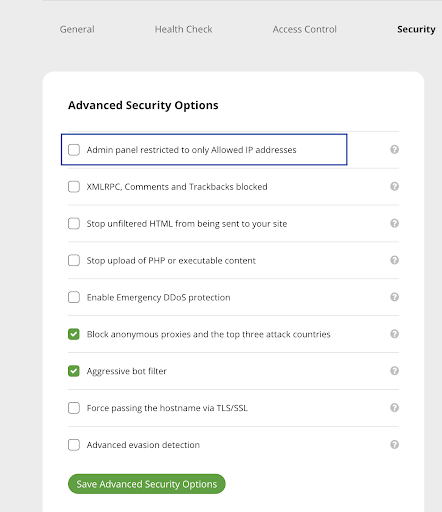Click Save Advanced Security Options button
Screen dimensions: 442x512
[x=147, y=484]
